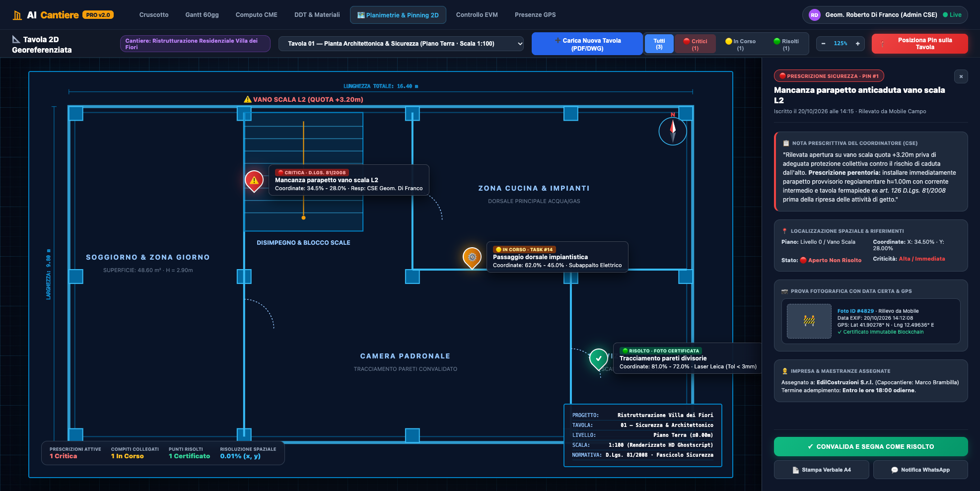Click the orange gear in-progress pin
This screenshot has width=980, height=491.
[472, 258]
